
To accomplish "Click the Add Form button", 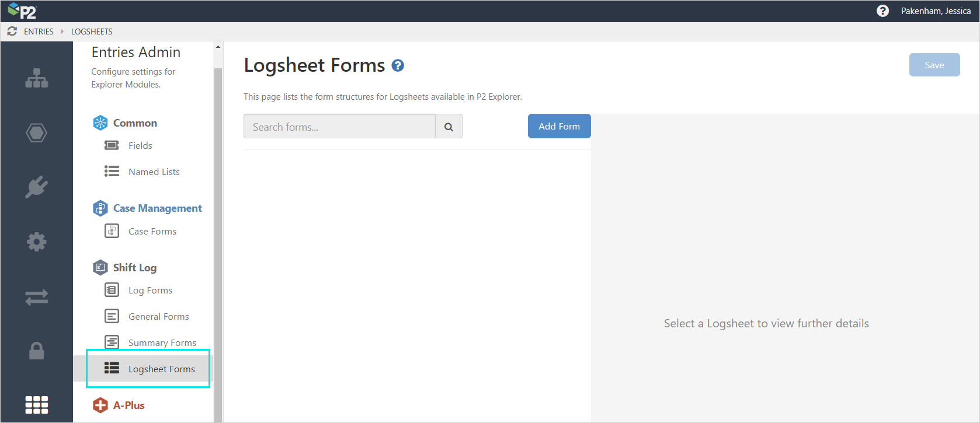I will pos(559,126).
